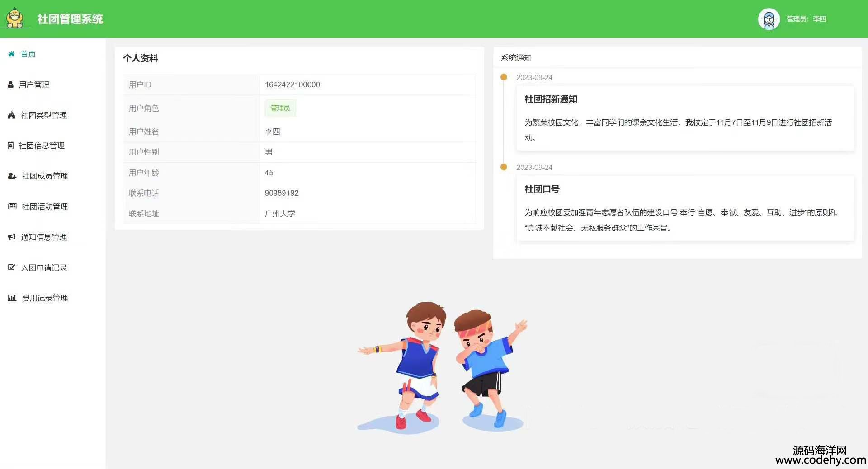The image size is (868, 469).
Task: Click the 社团管理系统 title
Action: 70,19
